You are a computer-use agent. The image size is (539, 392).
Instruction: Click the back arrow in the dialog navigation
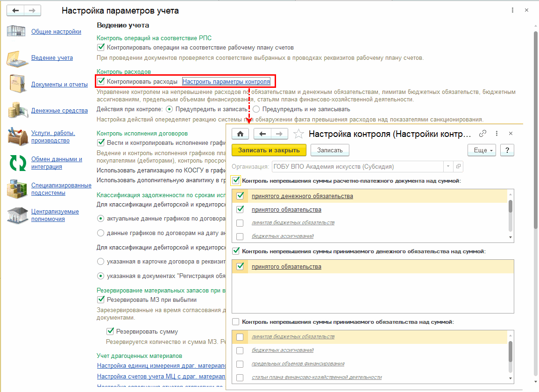coord(262,134)
